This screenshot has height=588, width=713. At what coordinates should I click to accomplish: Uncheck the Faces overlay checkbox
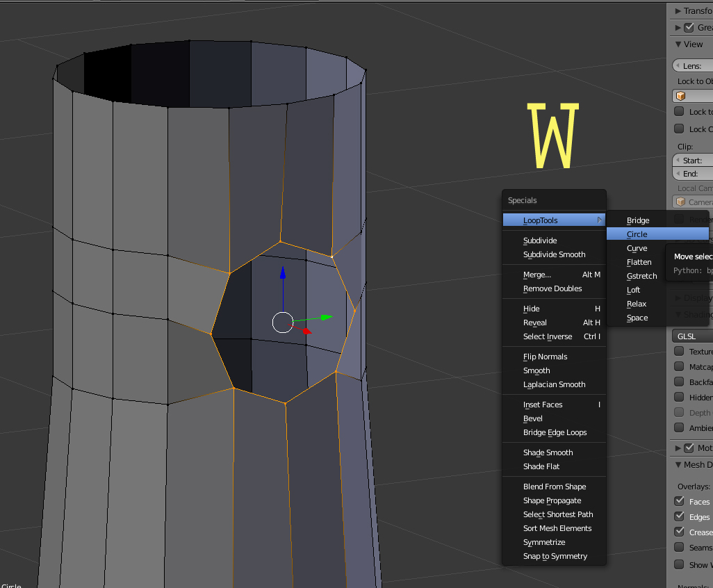[x=680, y=501]
